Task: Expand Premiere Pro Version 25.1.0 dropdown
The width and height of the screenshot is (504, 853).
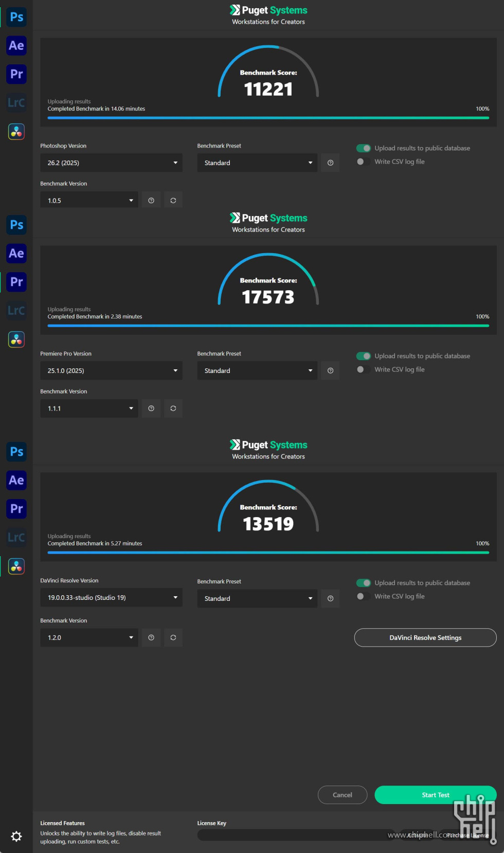Action: coord(112,370)
